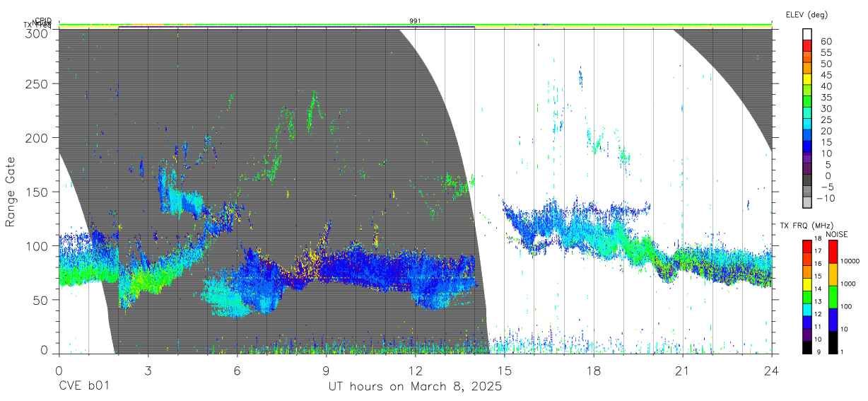
Task: Click the 'Range Gate' y-axis title
Action: pos(11,192)
